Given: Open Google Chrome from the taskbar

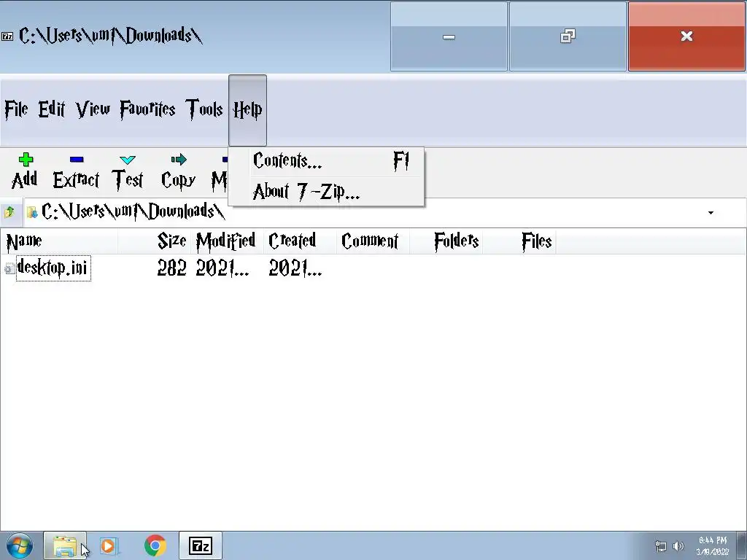Looking at the screenshot, I should coord(155,545).
